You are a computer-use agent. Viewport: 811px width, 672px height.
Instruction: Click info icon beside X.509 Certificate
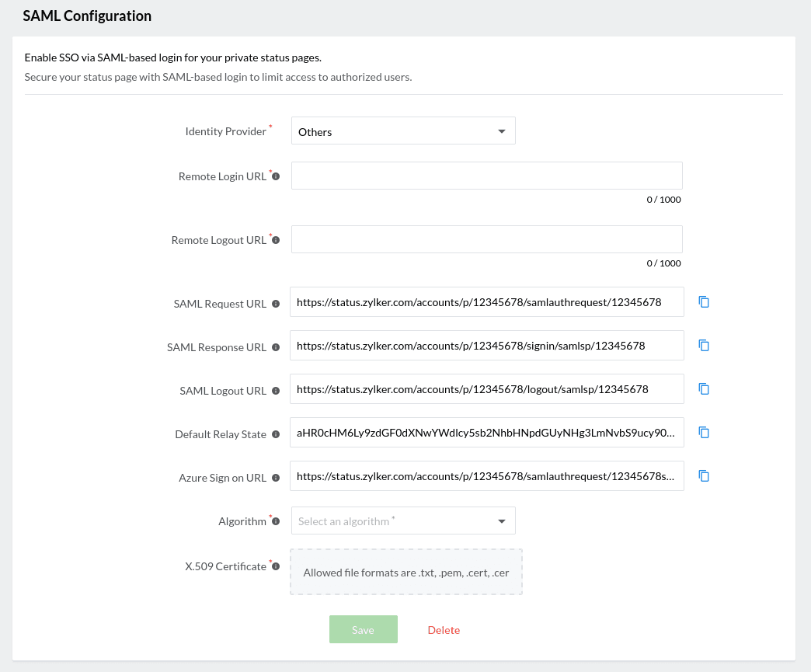tap(276, 566)
